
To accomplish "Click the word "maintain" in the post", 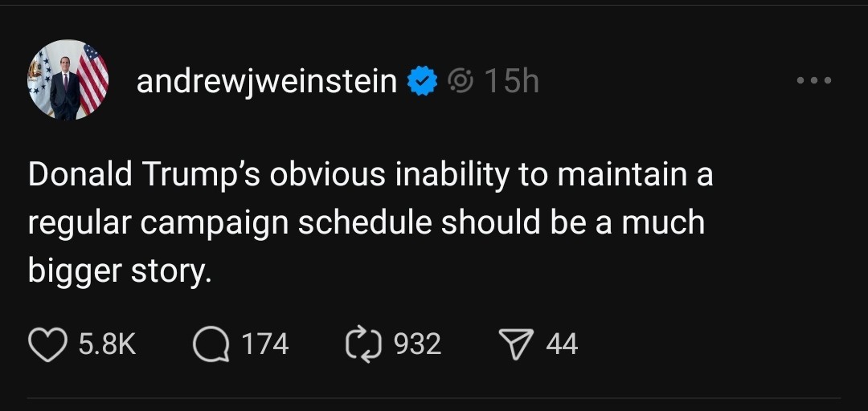I will [x=619, y=175].
